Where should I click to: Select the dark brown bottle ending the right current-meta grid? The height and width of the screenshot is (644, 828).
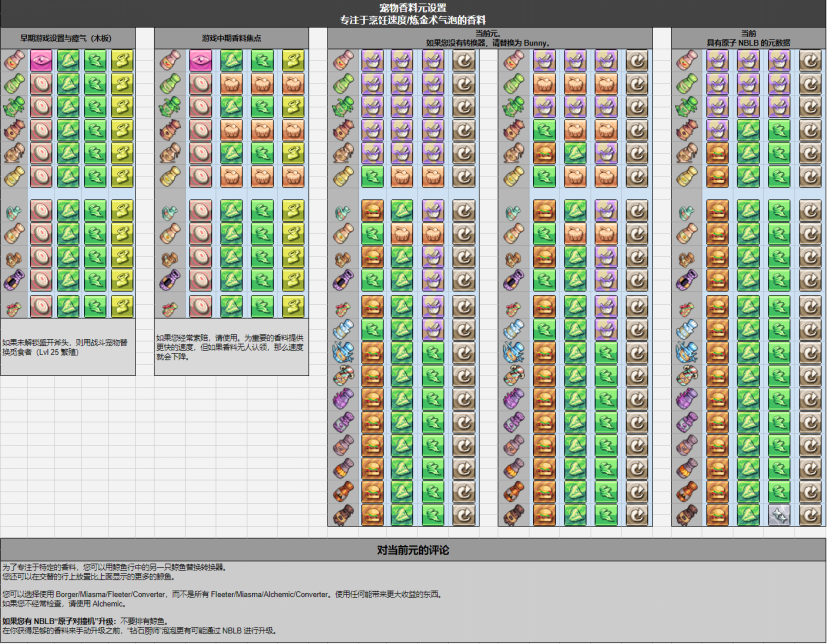click(x=514, y=515)
